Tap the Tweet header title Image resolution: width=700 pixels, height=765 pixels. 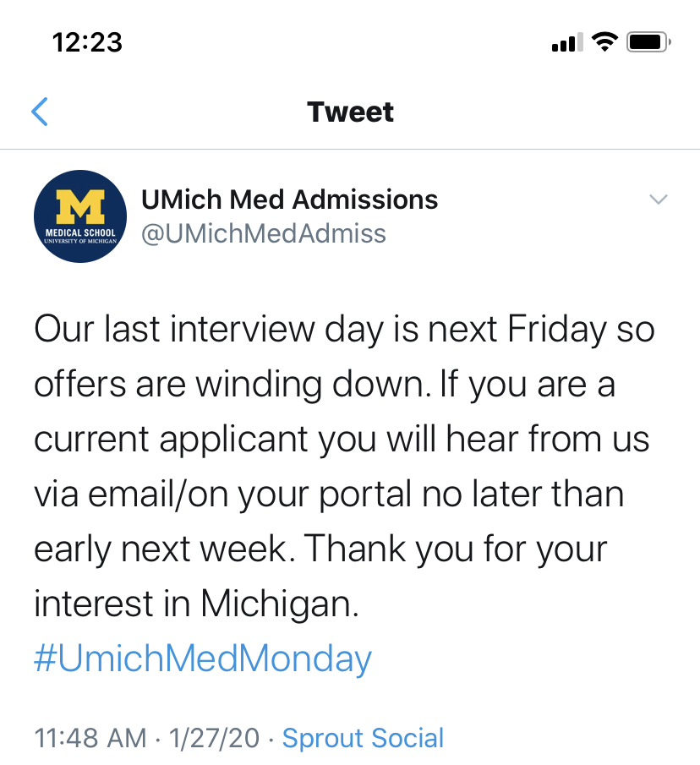tap(350, 112)
